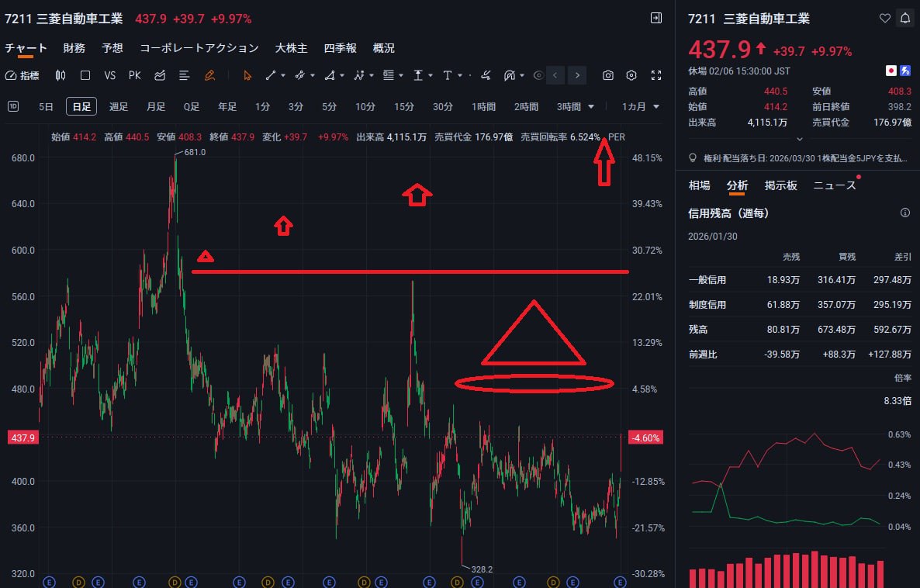Add stock to favorites heart icon

tap(885, 18)
